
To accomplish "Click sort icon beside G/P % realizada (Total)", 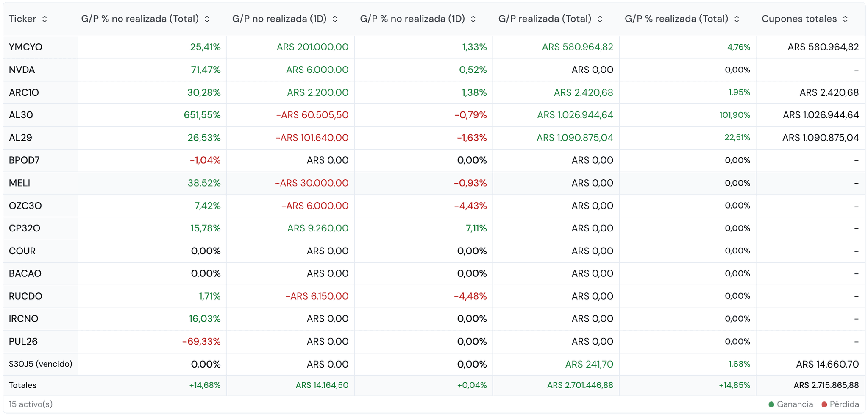I will click(737, 19).
